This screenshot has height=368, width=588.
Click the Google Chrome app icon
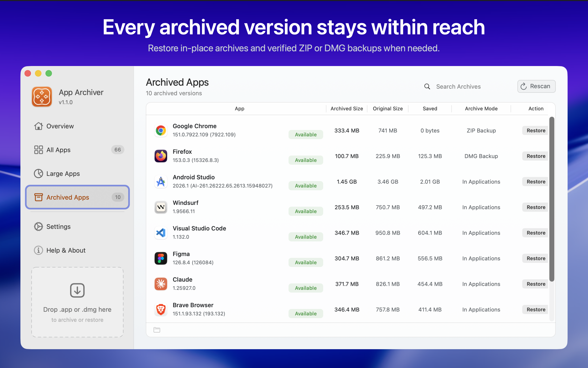click(161, 131)
